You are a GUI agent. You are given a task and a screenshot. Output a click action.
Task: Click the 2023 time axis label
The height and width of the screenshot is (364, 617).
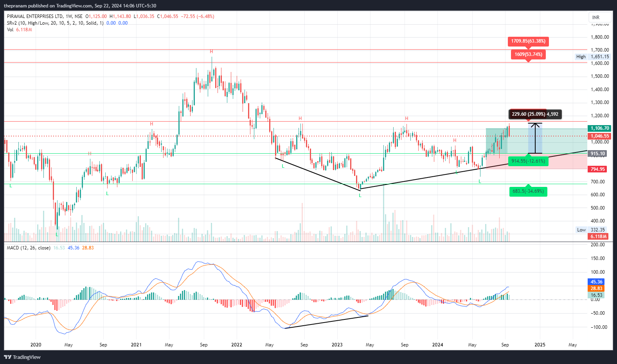pos(337,345)
